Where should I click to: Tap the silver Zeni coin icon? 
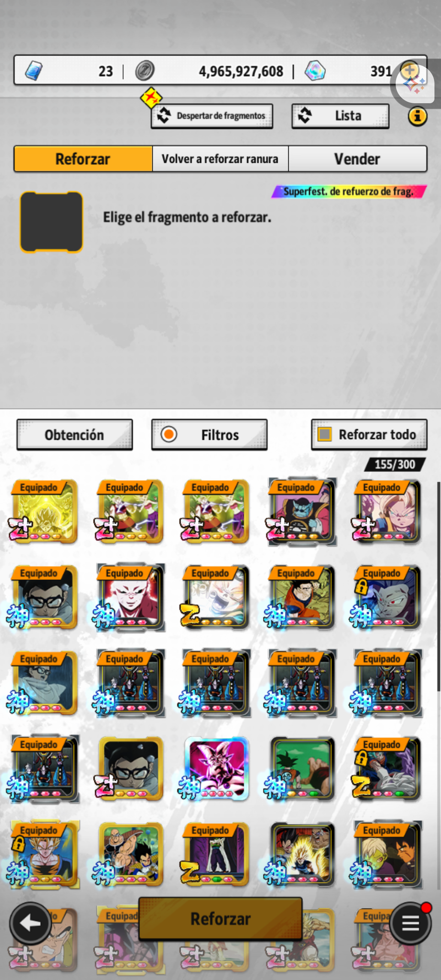coord(145,71)
